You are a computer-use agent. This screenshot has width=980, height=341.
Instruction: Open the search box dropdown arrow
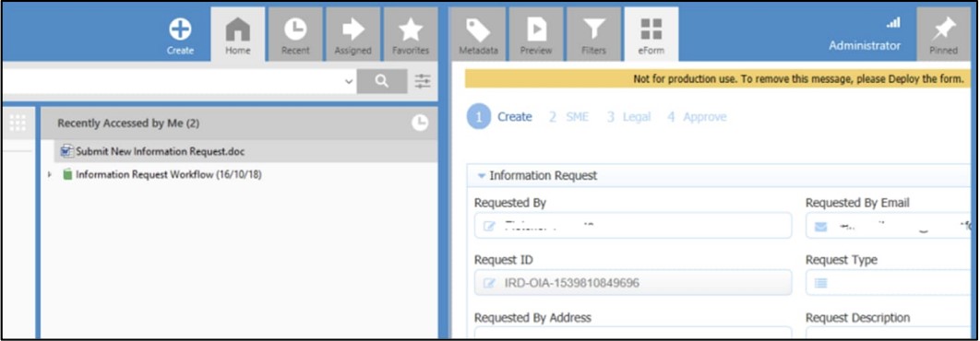click(x=349, y=81)
